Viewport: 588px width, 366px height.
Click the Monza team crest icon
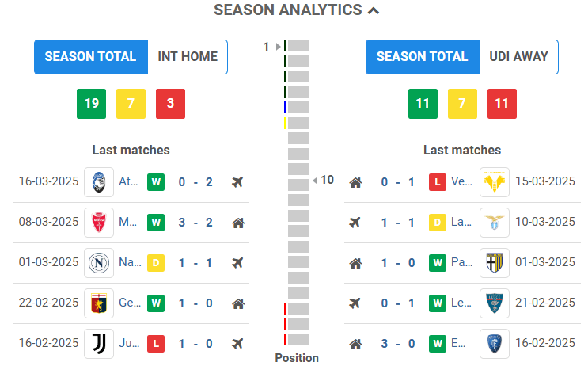(x=99, y=222)
